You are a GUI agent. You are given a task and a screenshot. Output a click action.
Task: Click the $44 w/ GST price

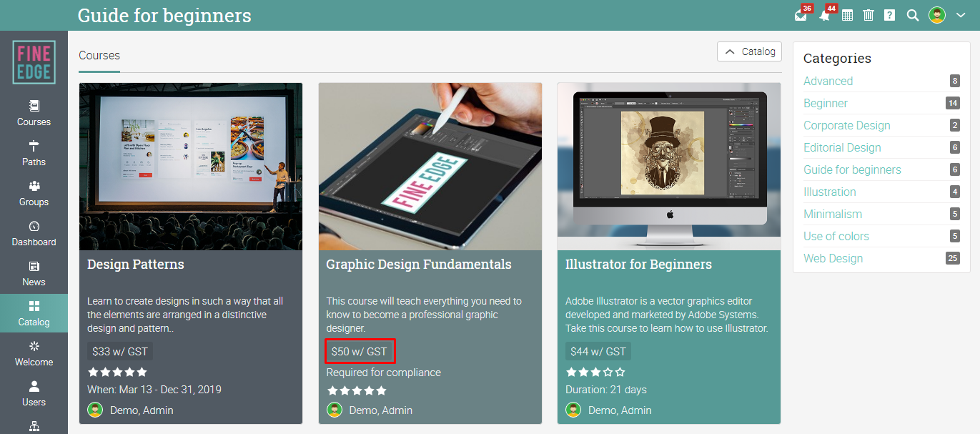[598, 351]
